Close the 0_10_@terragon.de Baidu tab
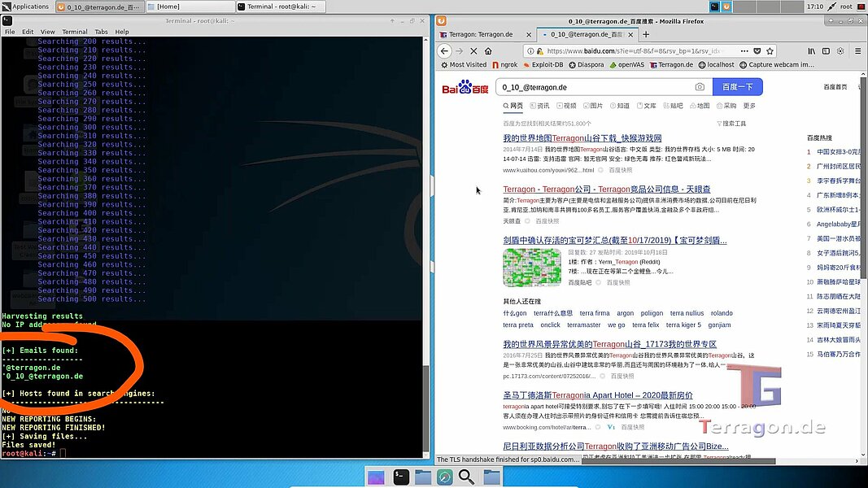Viewport: 868px width, 488px height. (x=630, y=34)
